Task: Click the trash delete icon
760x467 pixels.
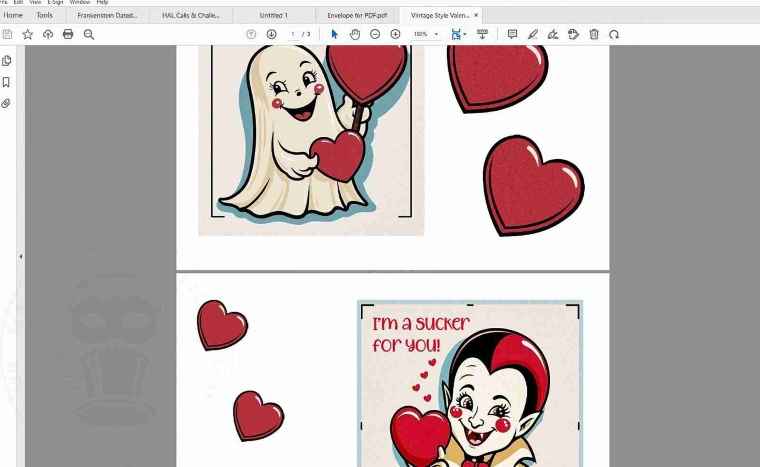Action: (x=594, y=34)
